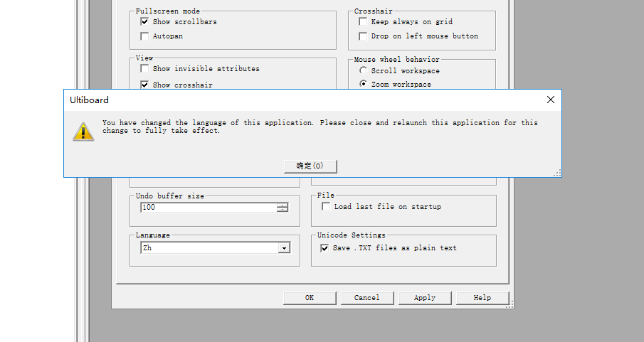
Task: Enable Show invisible attributes
Action: click(144, 68)
